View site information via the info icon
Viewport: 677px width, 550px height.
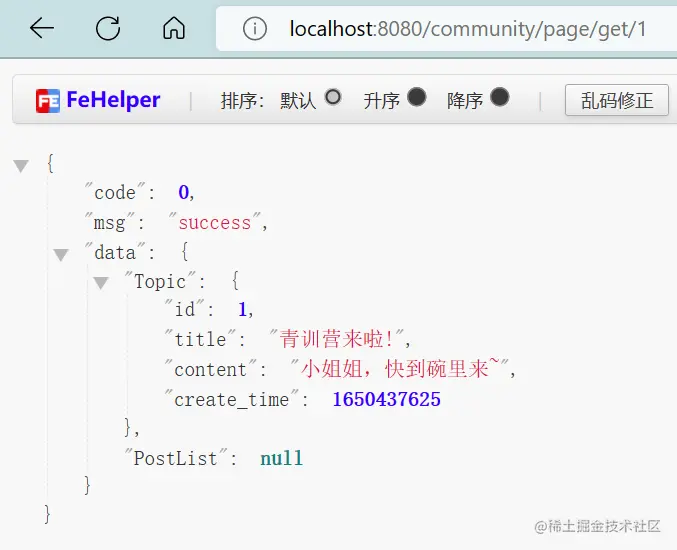pyautogui.click(x=255, y=29)
